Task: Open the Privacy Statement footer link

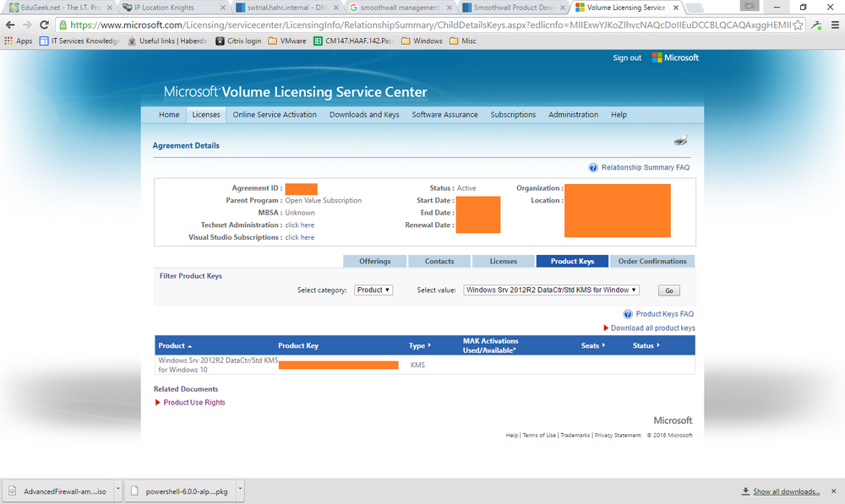Action: click(618, 435)
